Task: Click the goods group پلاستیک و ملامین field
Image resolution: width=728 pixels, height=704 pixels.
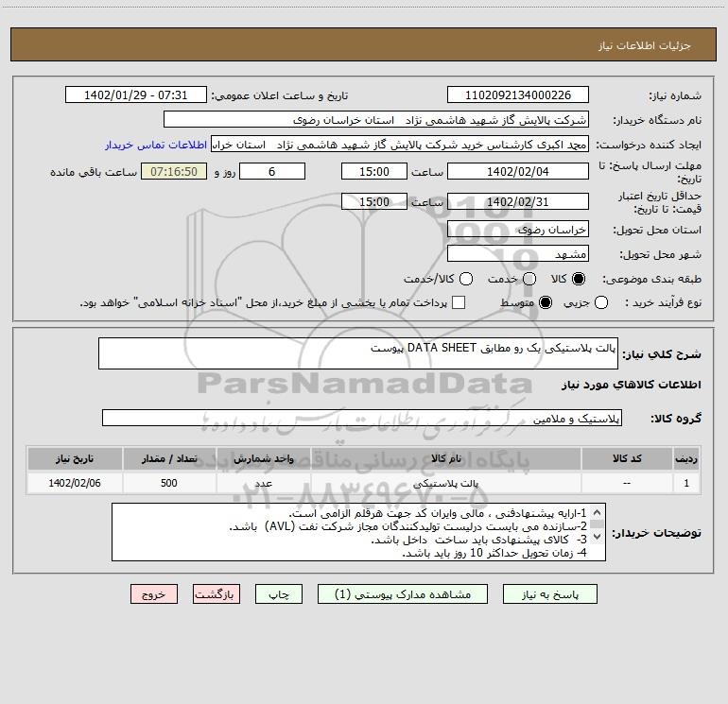Action: tap(362, 418)
